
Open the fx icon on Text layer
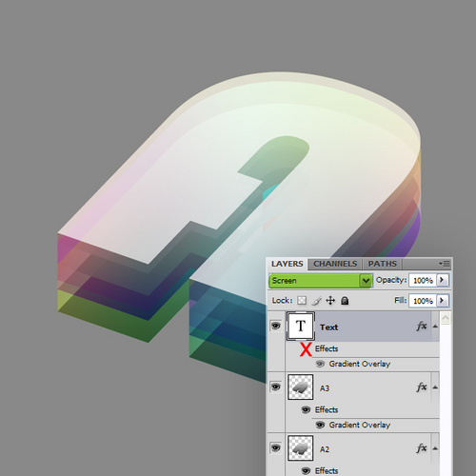pos(422,326)
